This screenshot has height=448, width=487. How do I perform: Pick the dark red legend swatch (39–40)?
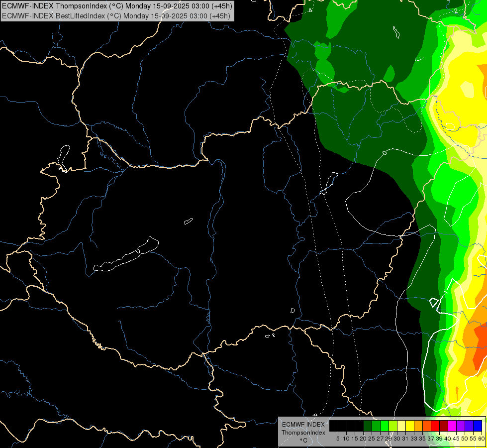(x=444, y=426)
